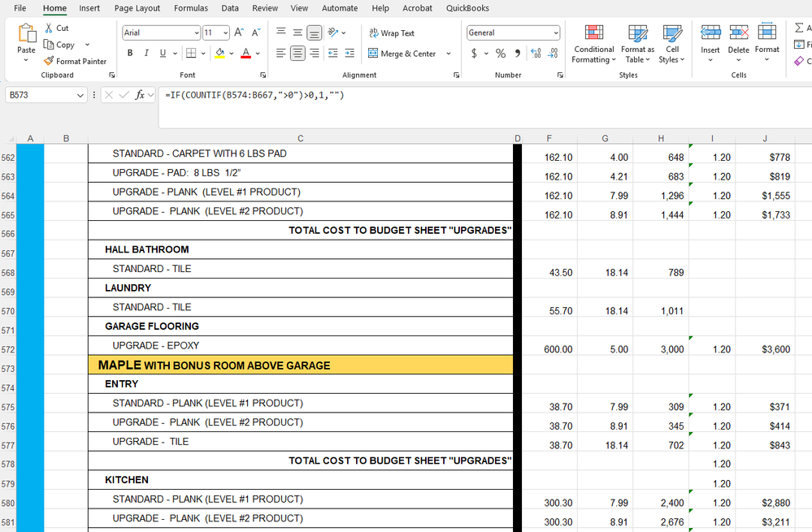
Task: Open the font size dropdown
Action: (226, 32)
